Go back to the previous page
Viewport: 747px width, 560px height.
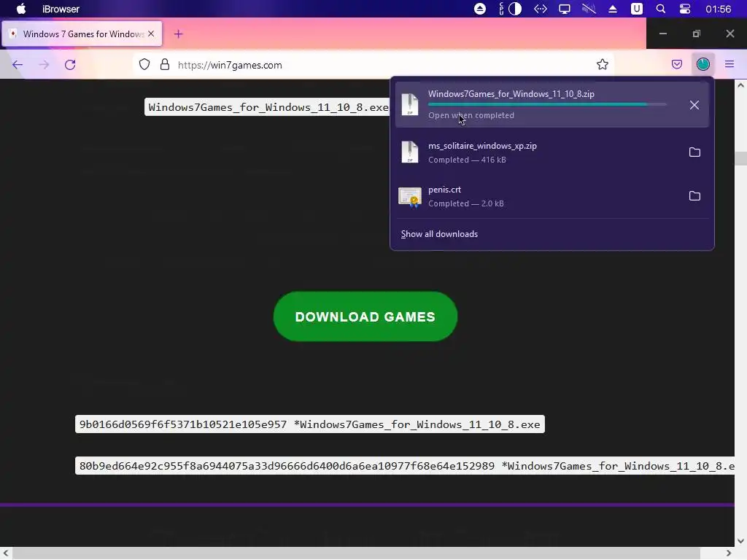18,65
